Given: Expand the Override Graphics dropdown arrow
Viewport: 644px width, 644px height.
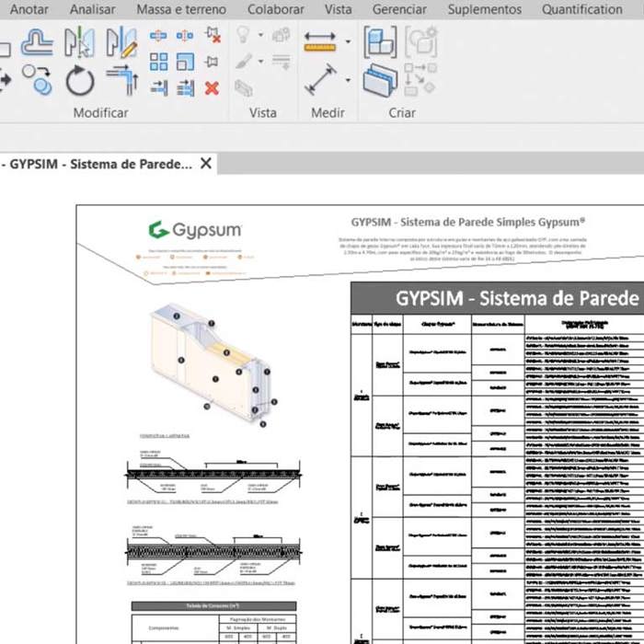Looking at the screenshot, I should coord(260,62).
